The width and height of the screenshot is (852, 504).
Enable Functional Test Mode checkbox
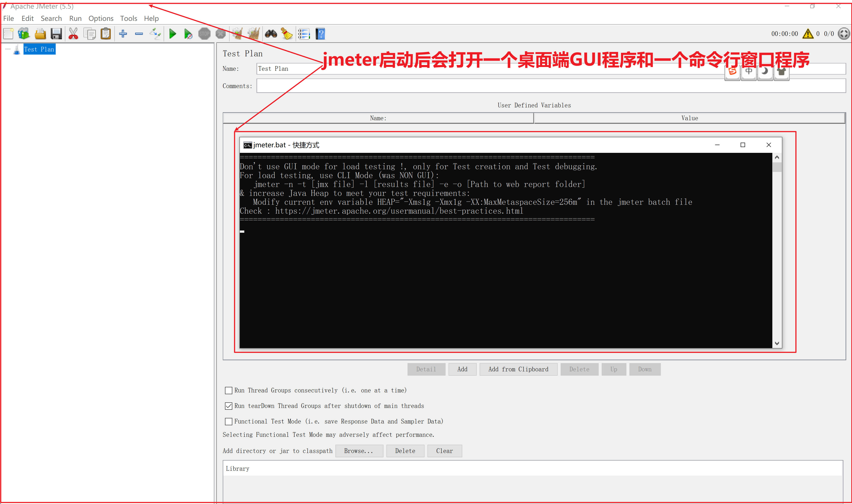[229, 421]
